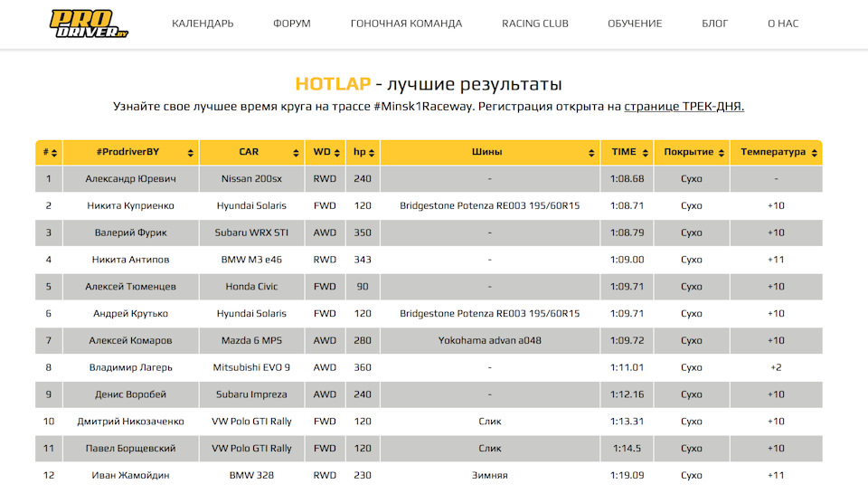Open the RACING CLUB section
This screenshot has height=503, width=868.
click(x=534, y=24)
